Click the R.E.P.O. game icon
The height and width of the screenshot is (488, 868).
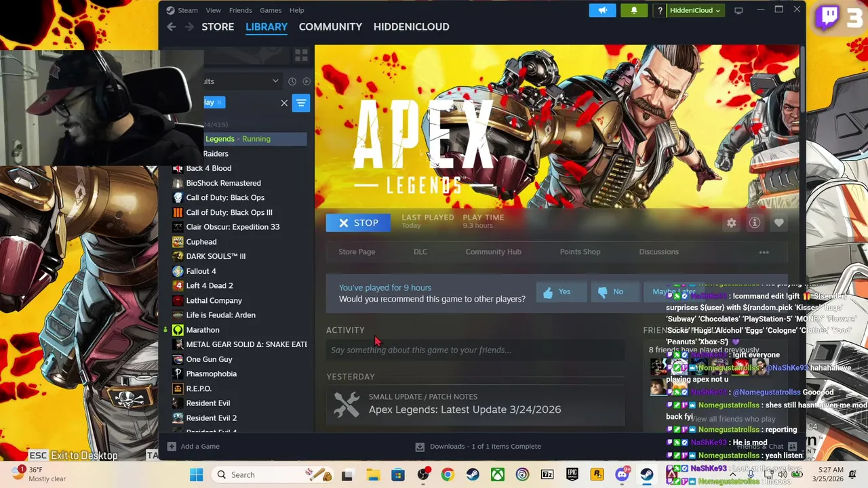click(x=178, y=388)
